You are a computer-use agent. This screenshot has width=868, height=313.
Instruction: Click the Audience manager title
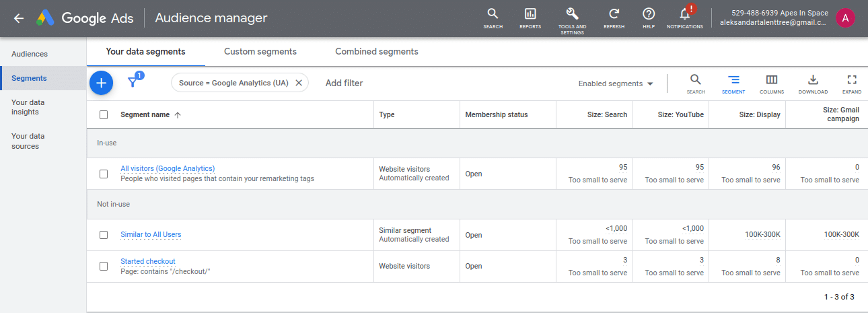click(211, 18)
